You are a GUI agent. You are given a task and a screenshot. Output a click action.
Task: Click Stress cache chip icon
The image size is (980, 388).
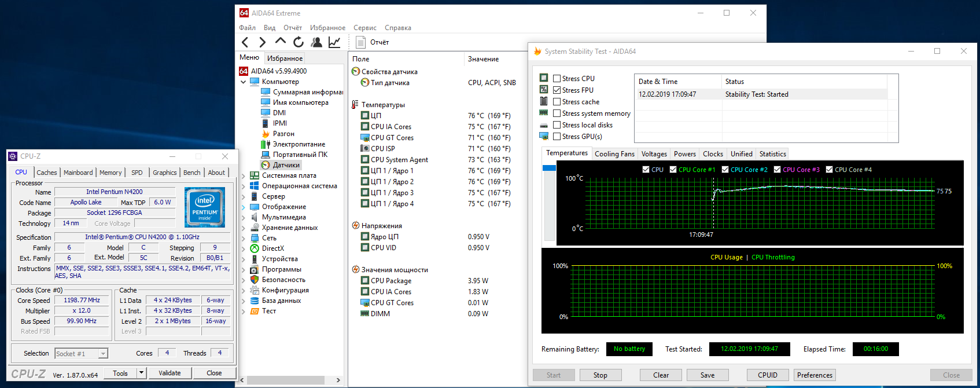click(544, 101)
